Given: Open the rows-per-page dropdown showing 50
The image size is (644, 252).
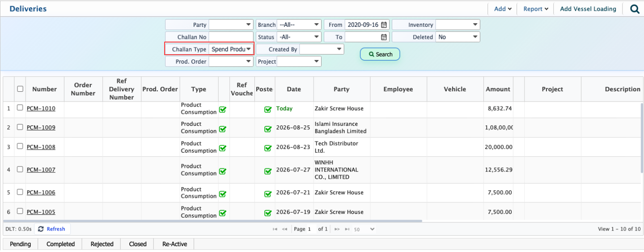Looking at the screenshot, I should coord(364,229).
